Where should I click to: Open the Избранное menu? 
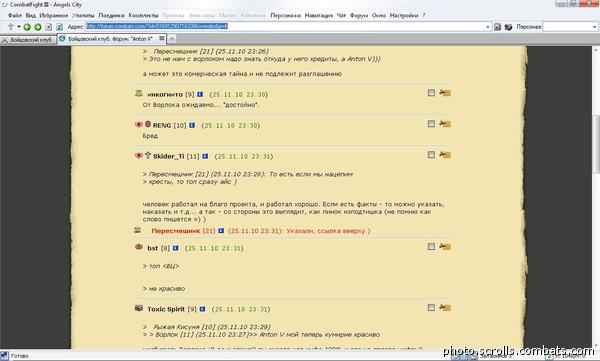click(x=54, y=15)
